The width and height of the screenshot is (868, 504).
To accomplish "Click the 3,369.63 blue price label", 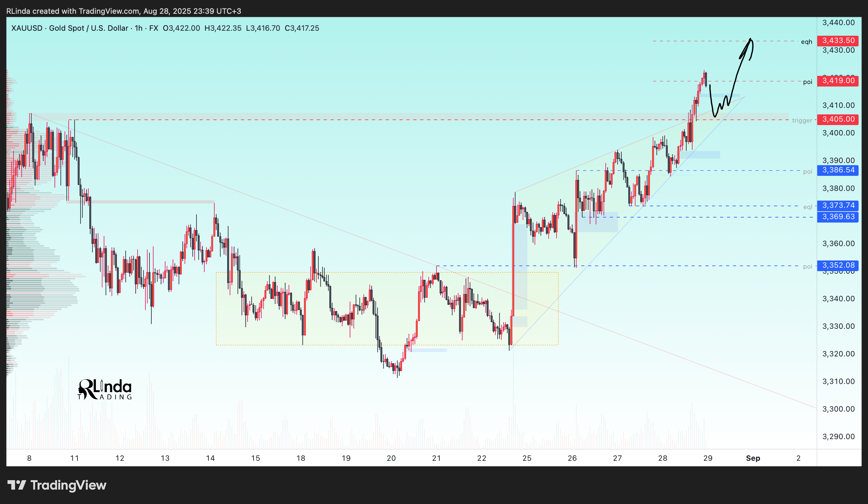I will pos(838,217).
